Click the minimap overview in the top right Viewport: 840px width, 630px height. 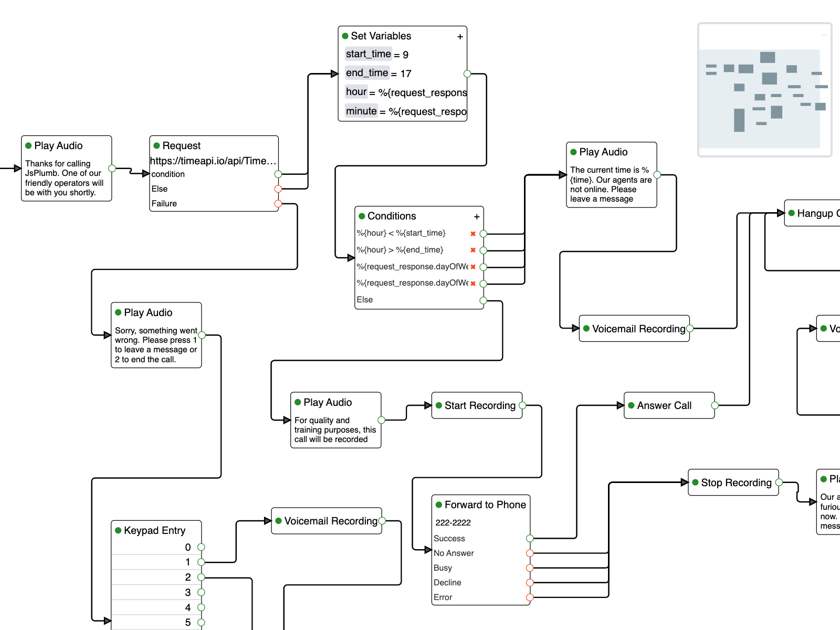point(764,88)
